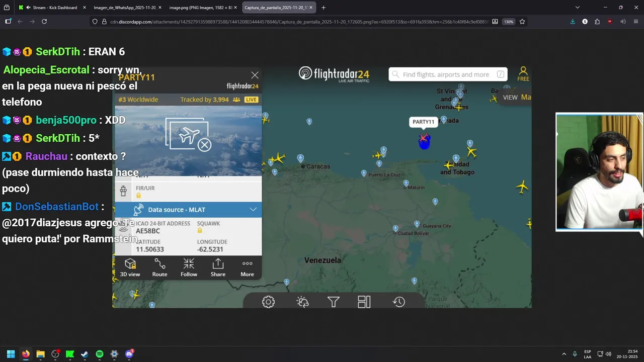Click the locked SQUAWK padlock icon

pos(200,231)
